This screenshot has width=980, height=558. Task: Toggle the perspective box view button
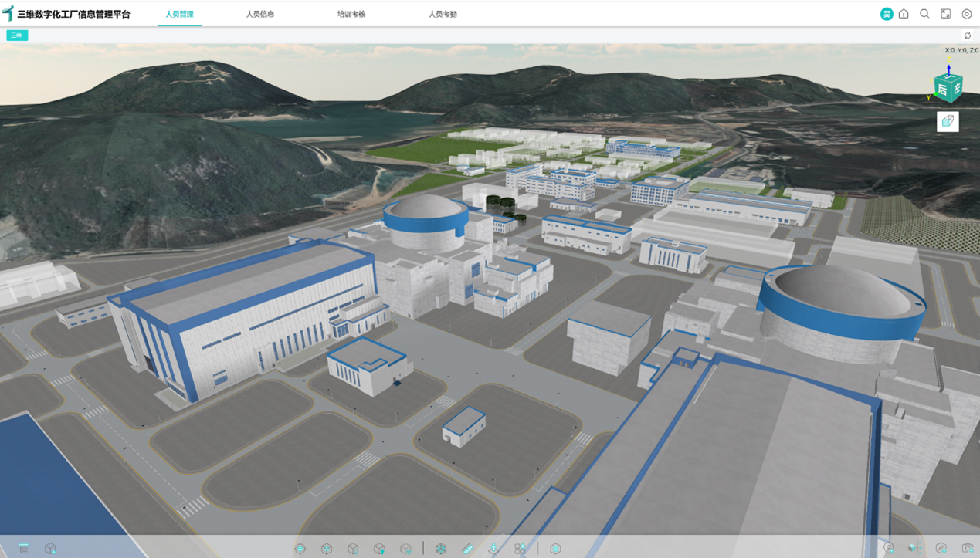tap(948, 122)
